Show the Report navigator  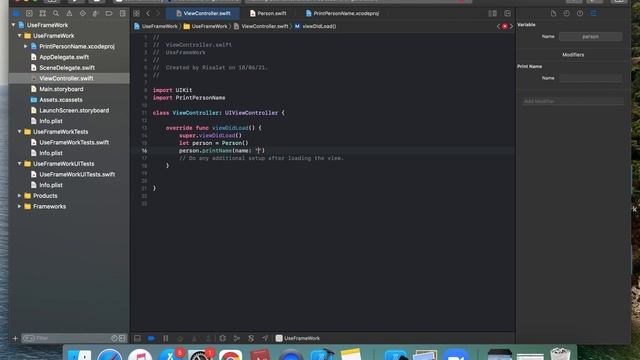coord(122,13)
